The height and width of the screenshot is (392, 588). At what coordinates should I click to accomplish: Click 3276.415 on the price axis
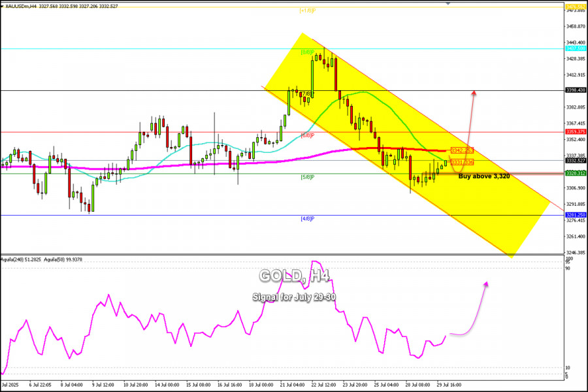576,220
